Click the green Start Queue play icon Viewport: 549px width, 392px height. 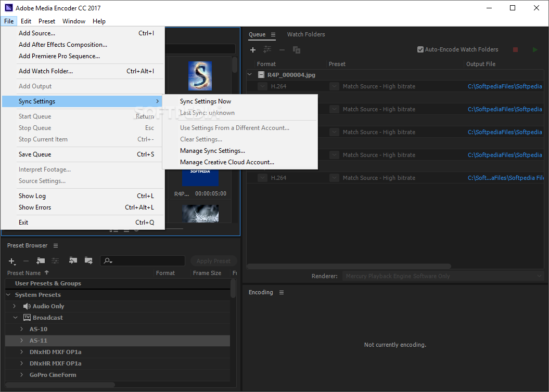pos(534,50)
